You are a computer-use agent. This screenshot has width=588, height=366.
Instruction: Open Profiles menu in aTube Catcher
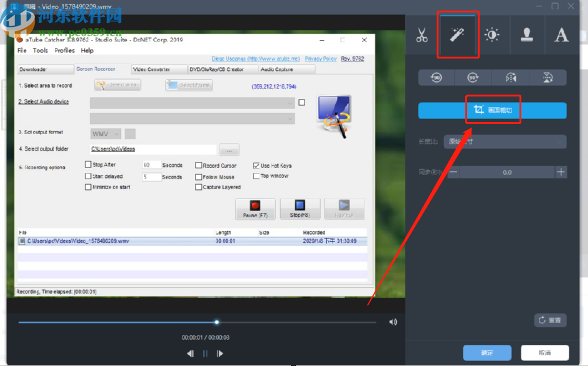65,50
